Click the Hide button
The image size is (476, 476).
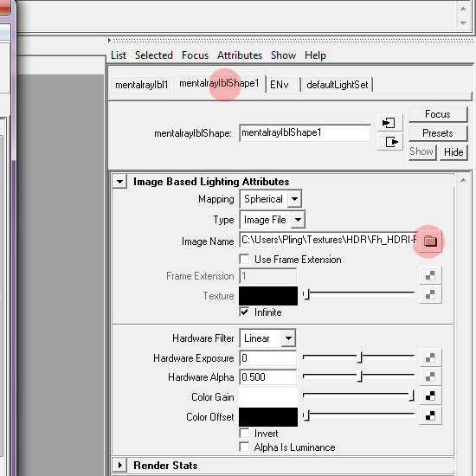click(x=453, y=151)
